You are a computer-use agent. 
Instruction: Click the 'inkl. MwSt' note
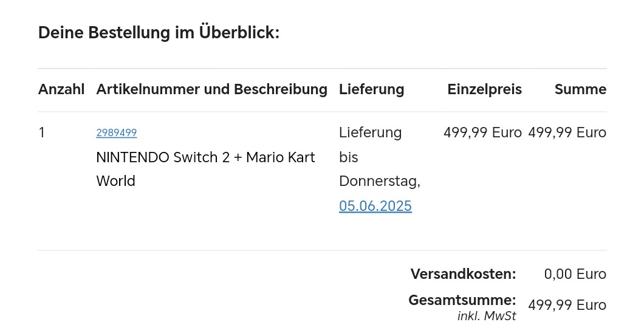pos(487,316)
